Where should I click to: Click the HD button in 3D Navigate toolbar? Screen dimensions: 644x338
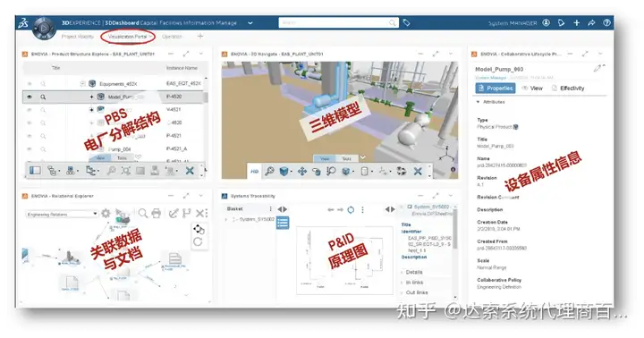point(255,172)
